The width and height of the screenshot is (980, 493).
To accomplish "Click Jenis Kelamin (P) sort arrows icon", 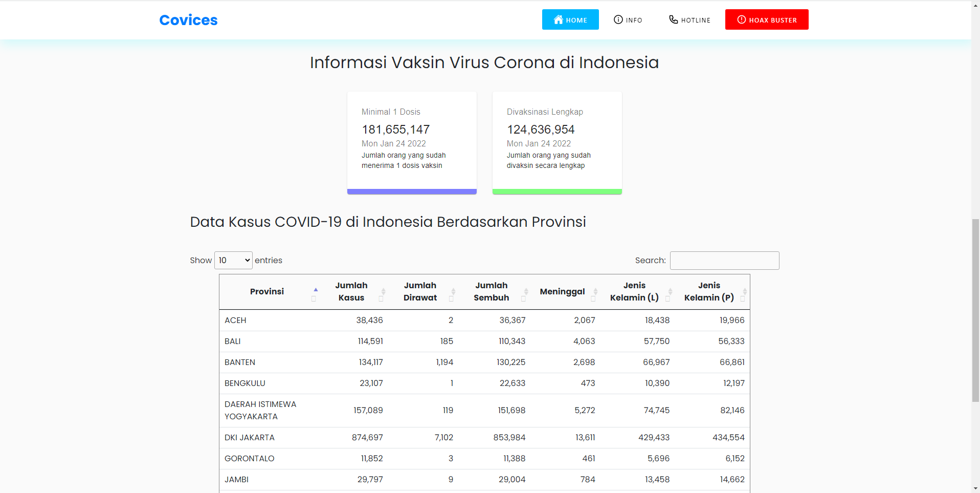I will coord(745,292).
